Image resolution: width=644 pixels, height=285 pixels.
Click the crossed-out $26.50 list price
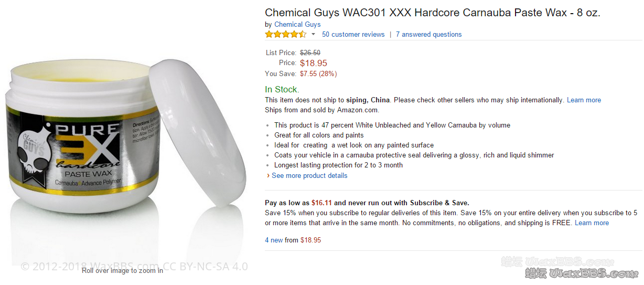click(310, 53)
